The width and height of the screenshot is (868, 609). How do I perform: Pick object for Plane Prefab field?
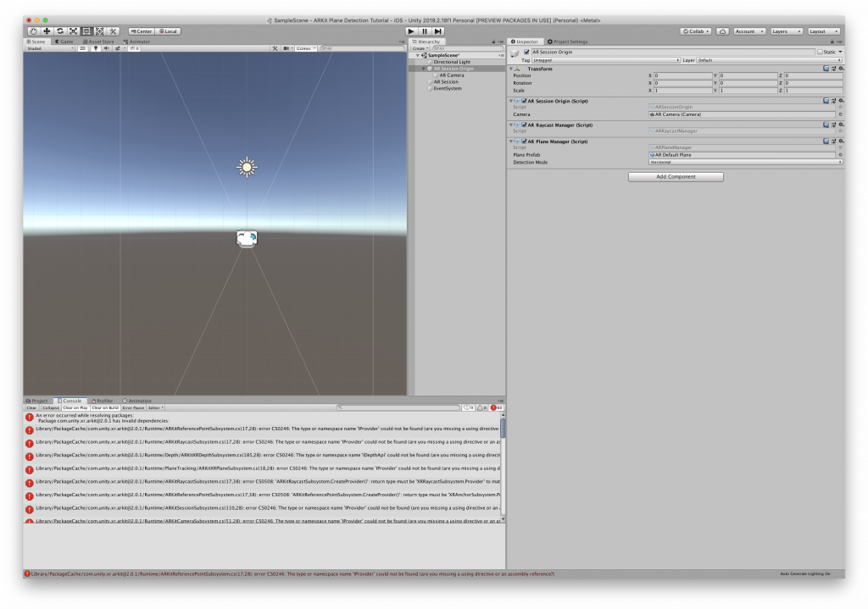point(840,155)
